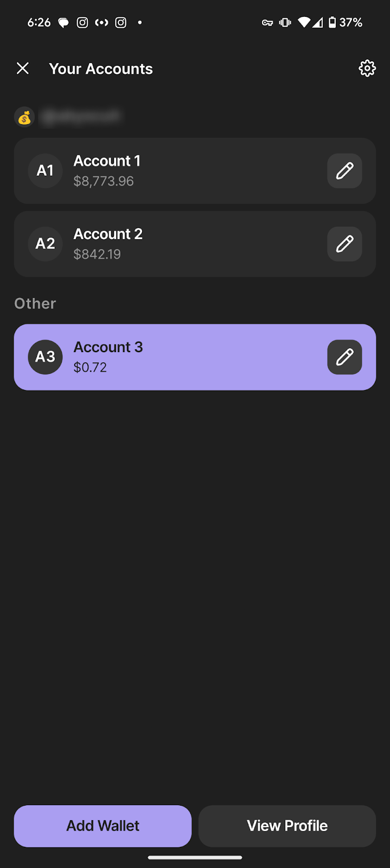390x868 pixels.
Task: Tap the bottom home gesture bar
Action: tap(195, 858)
